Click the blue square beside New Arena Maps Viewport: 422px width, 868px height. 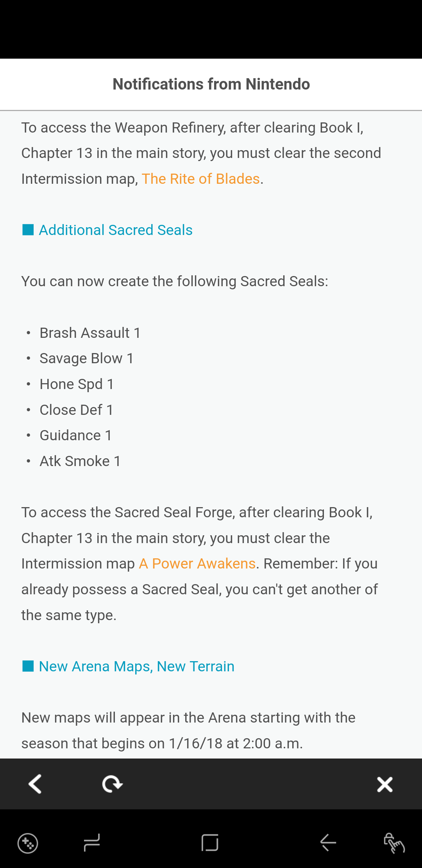click(x=28, y=666)
